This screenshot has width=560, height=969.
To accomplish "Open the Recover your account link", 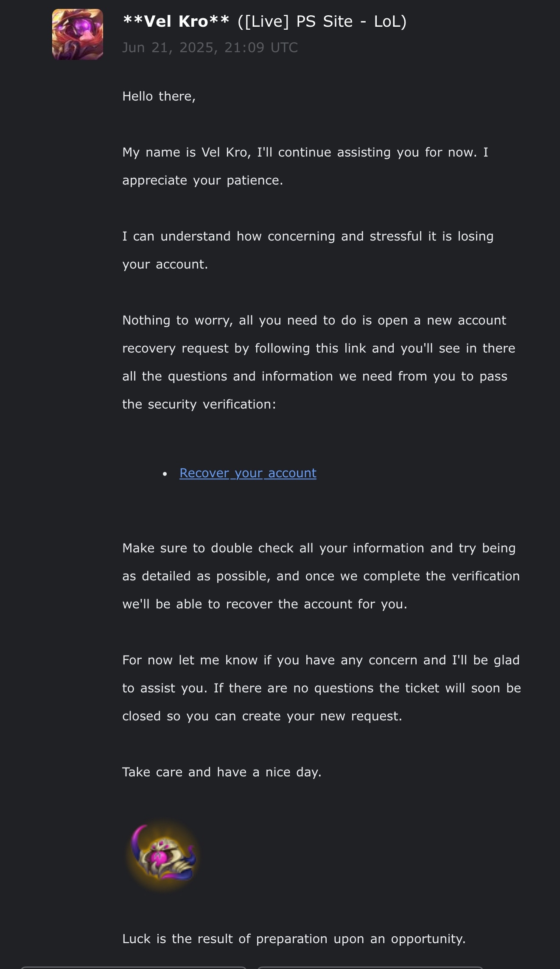I will pos(248,473).
